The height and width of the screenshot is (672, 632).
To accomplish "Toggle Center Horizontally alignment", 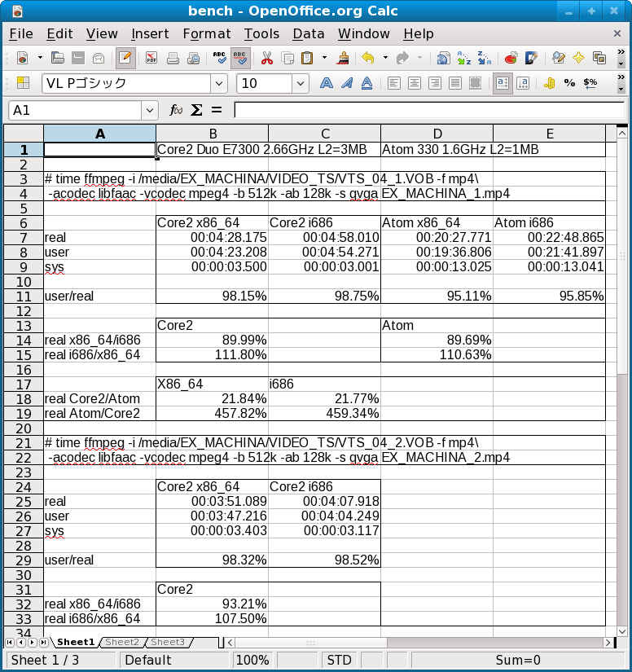I will (414, 83).
